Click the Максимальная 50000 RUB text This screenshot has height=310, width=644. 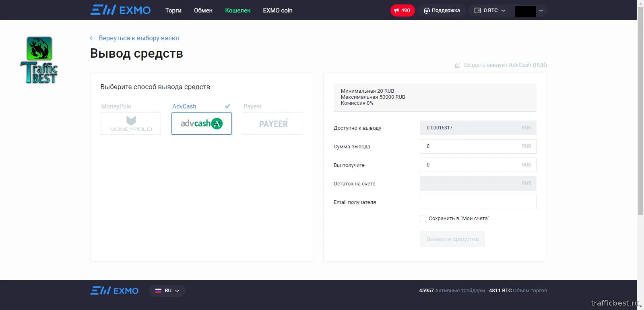[373, 97]
